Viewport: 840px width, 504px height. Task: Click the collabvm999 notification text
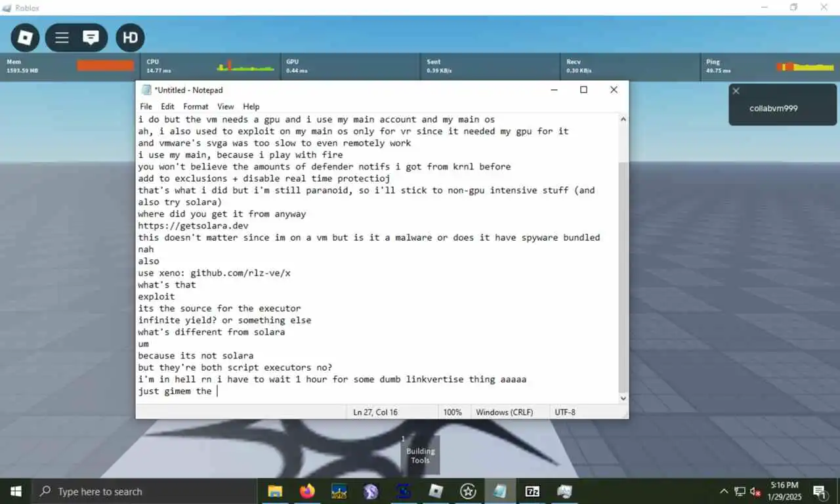773,108
